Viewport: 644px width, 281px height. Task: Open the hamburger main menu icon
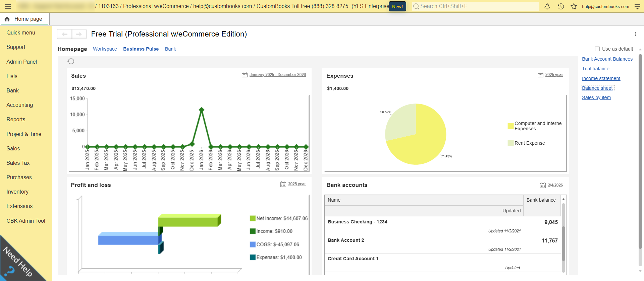8,6
